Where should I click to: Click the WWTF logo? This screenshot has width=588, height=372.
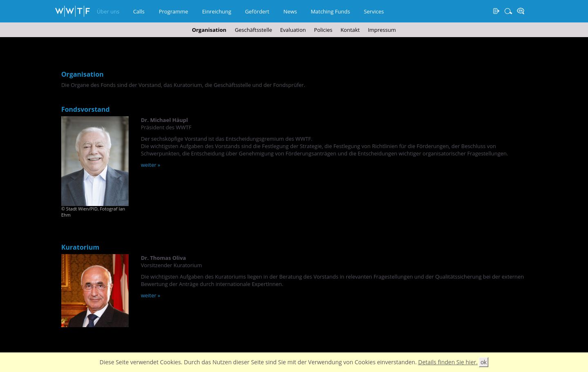(x=72, y=11)
